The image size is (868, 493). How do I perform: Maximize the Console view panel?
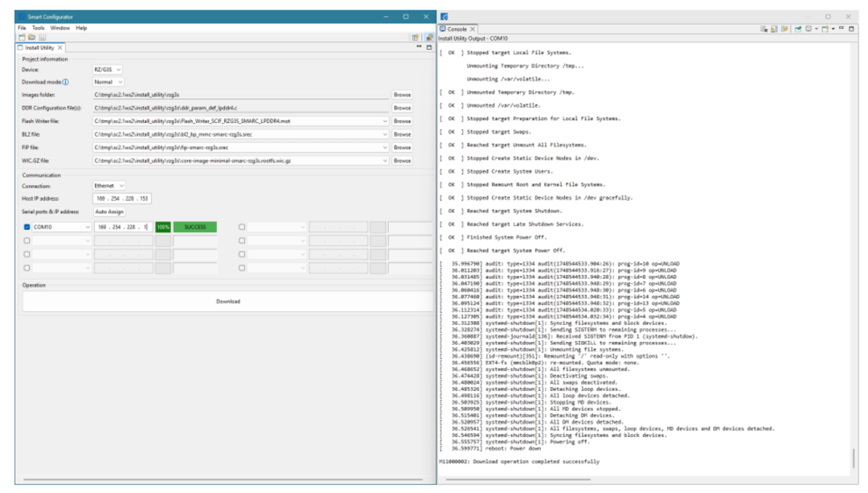point(851,28)
